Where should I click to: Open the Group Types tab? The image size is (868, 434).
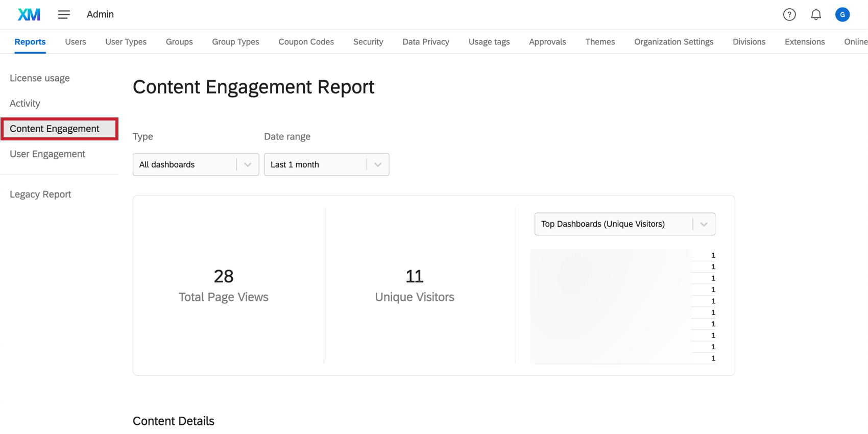point(235,42)
